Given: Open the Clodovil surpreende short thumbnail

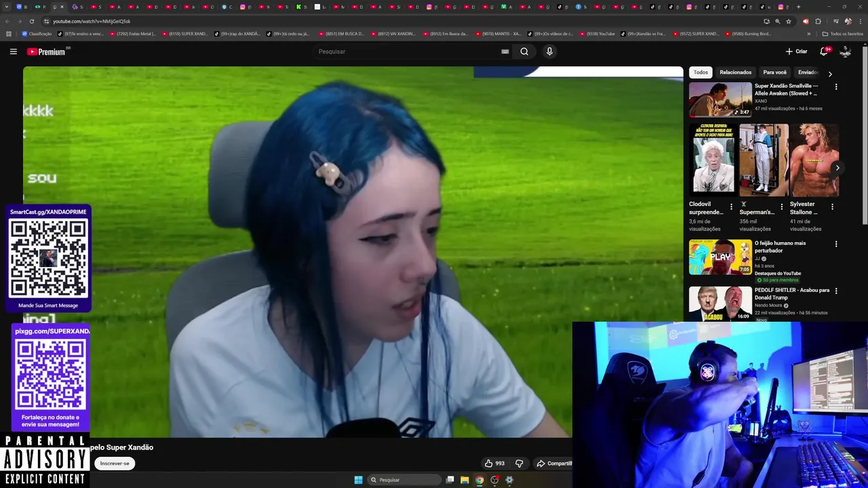Looking at the screenshot, I should 713,160.
